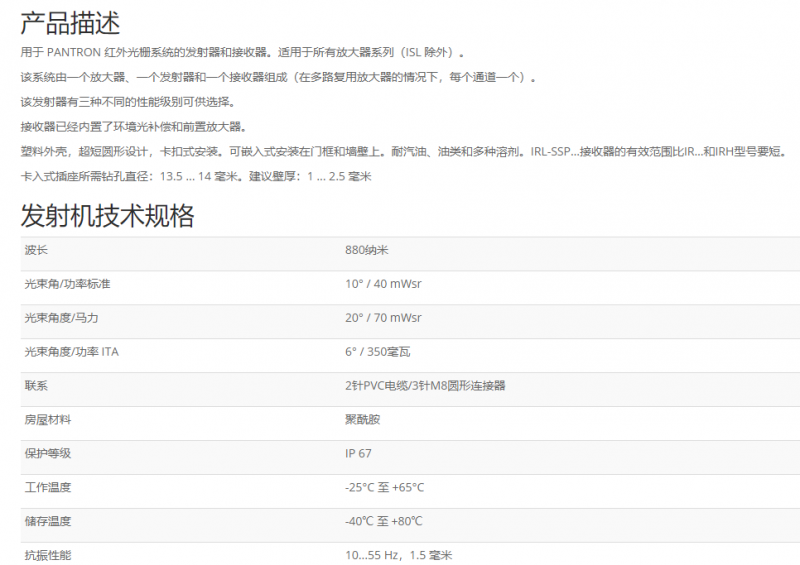
Task: Click the 10° / 40 mWsr value
Action: click(383, 284)
